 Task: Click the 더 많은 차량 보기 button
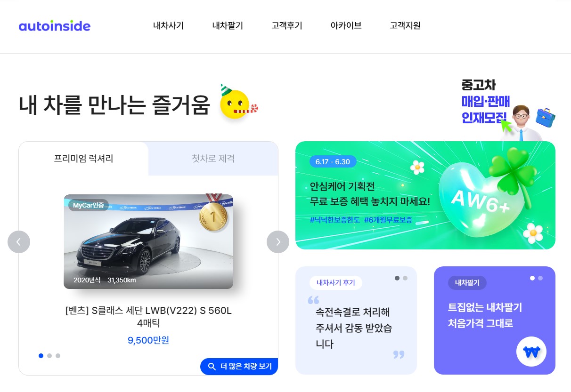click(239, 367)
